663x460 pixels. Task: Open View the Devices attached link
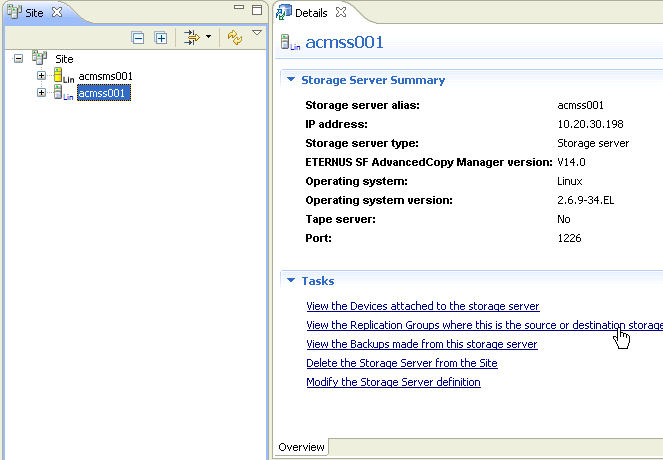pos(423,306)
